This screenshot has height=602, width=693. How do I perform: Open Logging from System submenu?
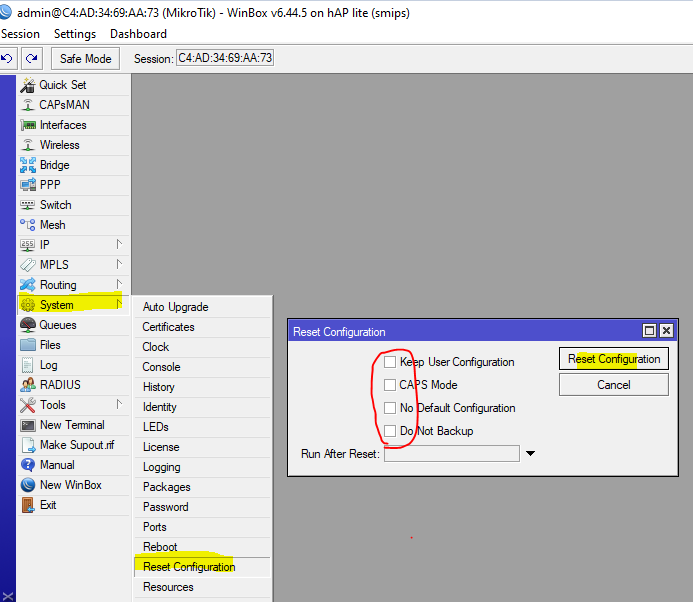[x=202, y=467]
